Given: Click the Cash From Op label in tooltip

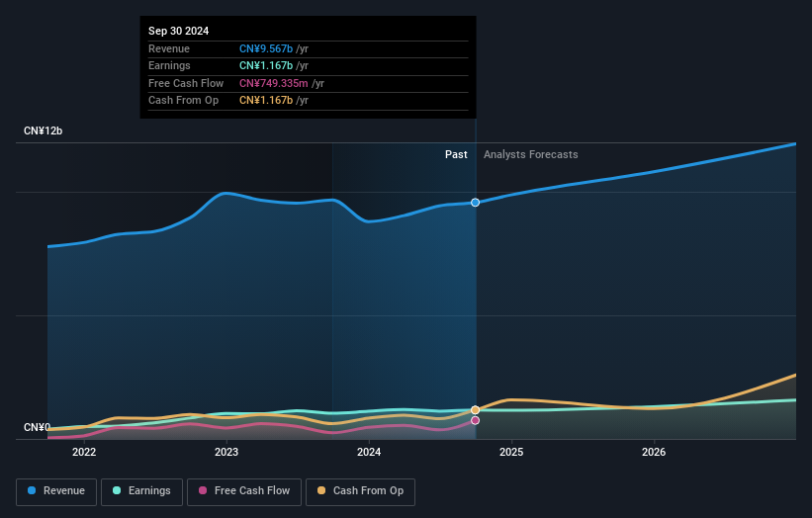Looking at the screenshot, I should click(183, 101).
